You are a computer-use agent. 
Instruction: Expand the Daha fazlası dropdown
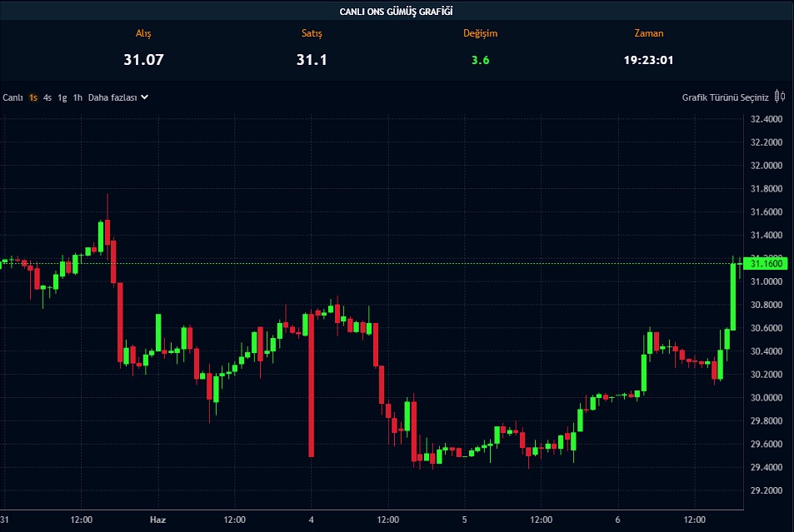[112, 97]
